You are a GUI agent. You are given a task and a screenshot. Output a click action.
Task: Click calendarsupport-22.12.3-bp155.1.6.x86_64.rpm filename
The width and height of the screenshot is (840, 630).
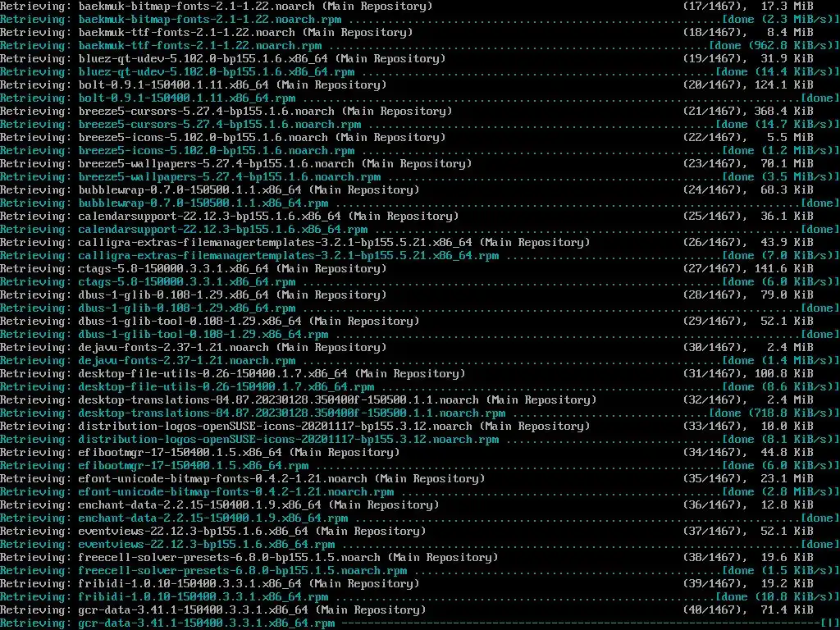[223, 230]
